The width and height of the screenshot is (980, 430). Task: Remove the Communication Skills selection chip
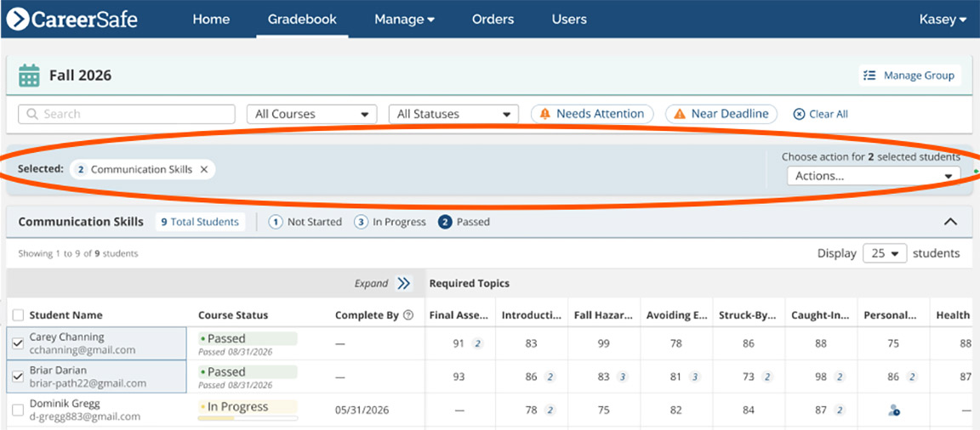(204, 169)
